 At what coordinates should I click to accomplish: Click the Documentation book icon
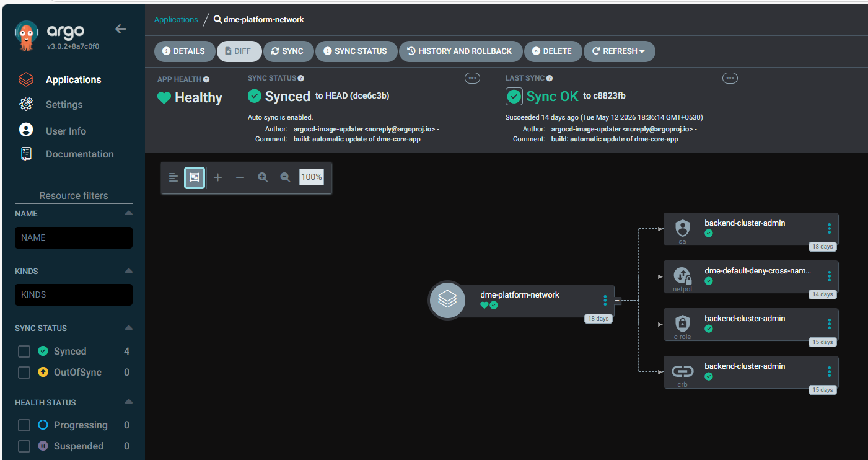pos(26,154)
